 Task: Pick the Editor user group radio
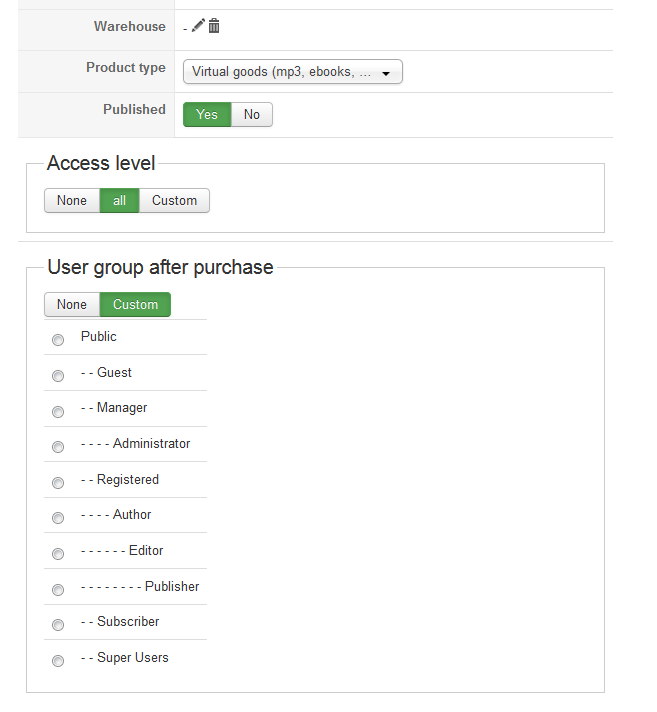pos(58,554)
